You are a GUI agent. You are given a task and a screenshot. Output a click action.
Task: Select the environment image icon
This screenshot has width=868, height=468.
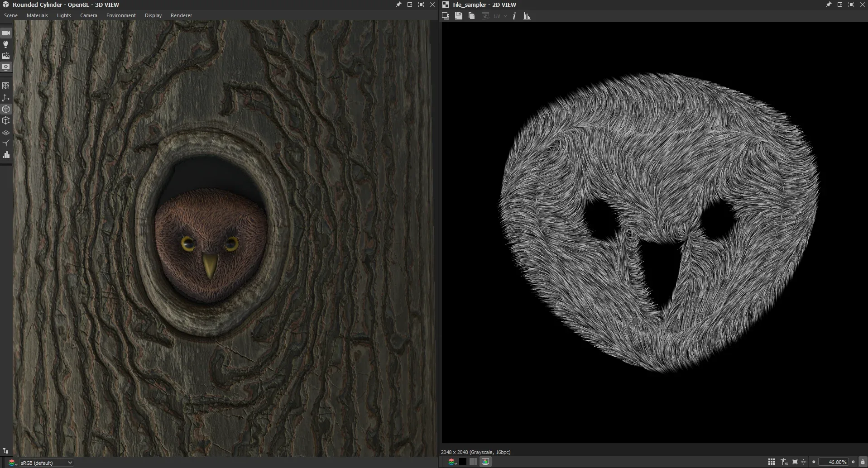coord(6,55)
